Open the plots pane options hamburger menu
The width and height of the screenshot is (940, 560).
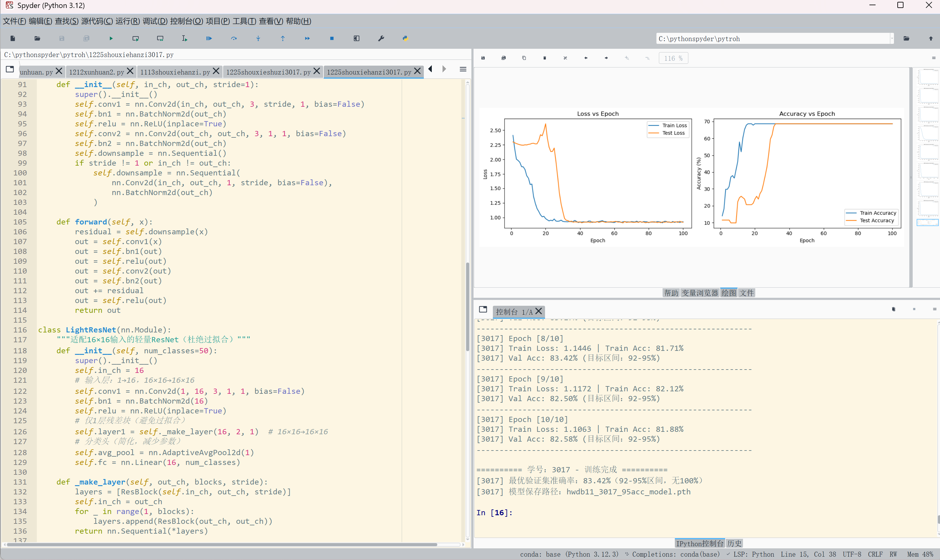click(x=934, y=58)
